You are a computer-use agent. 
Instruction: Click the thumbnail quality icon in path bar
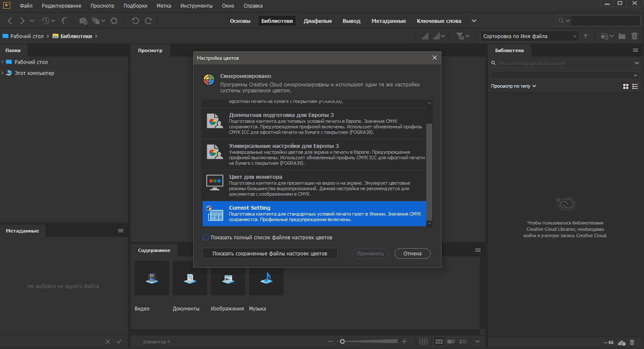pyautogui.click(x=425, y=36)
